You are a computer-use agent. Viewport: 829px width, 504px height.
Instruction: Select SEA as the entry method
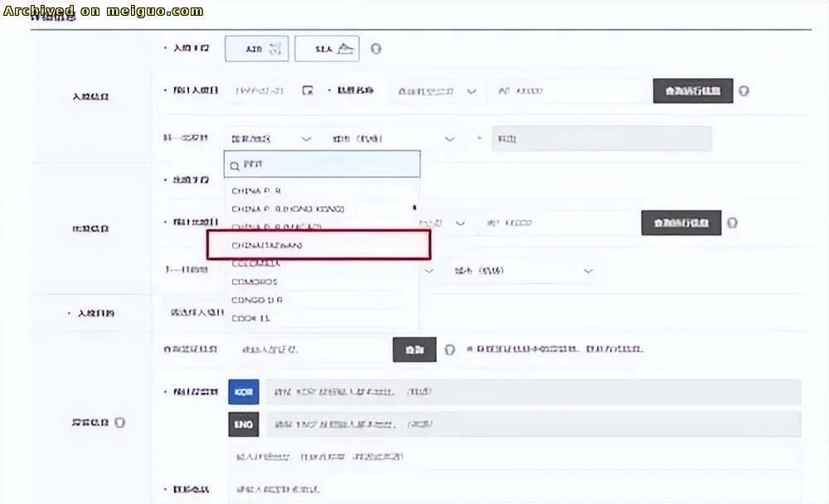click(x=327, y=49)
